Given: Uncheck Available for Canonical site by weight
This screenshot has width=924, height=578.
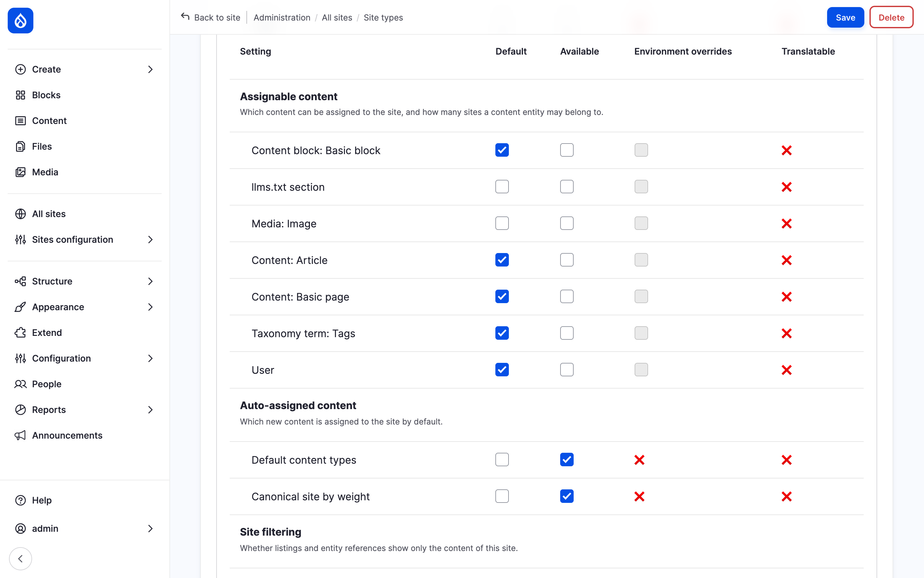Looking at the screenshot, I should pos(567,496).
